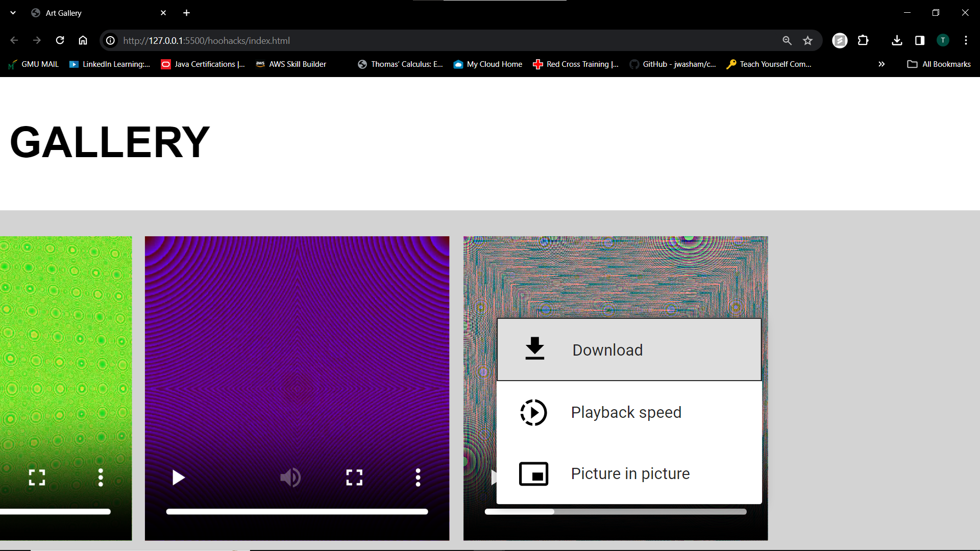Image resolution: width=980 pixels, height=551 pixels.
Task: Show hidden bookmarks with the double chevron
Action: click(x=881, y=64)
